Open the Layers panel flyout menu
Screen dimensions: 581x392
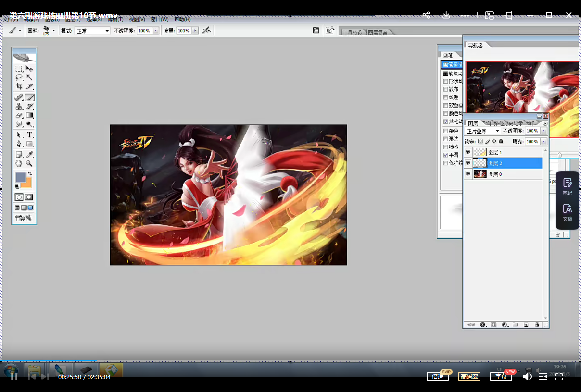(x=545, y=123)
